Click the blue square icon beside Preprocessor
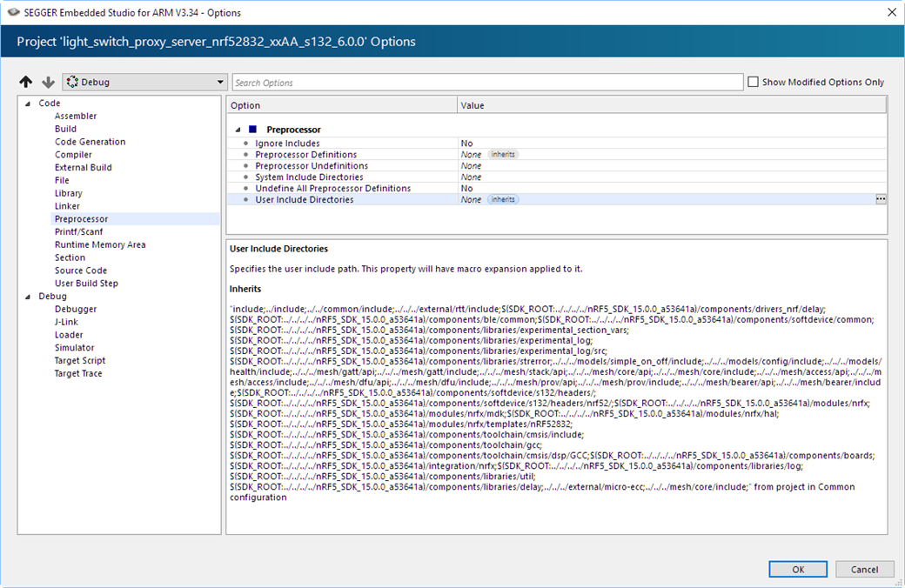Image resolution: width=905 pixels, height=588 pixels. pos(252,130)
